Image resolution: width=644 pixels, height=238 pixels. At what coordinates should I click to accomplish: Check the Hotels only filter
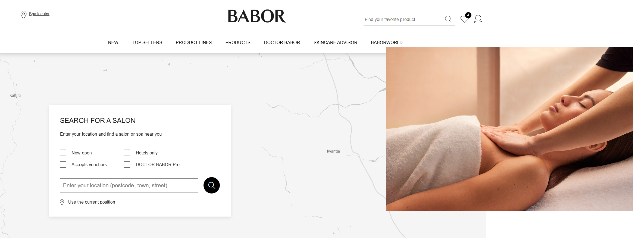pos(127,153)
